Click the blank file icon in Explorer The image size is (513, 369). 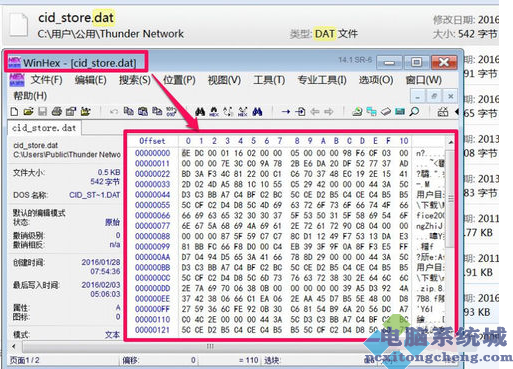point(19,24)
